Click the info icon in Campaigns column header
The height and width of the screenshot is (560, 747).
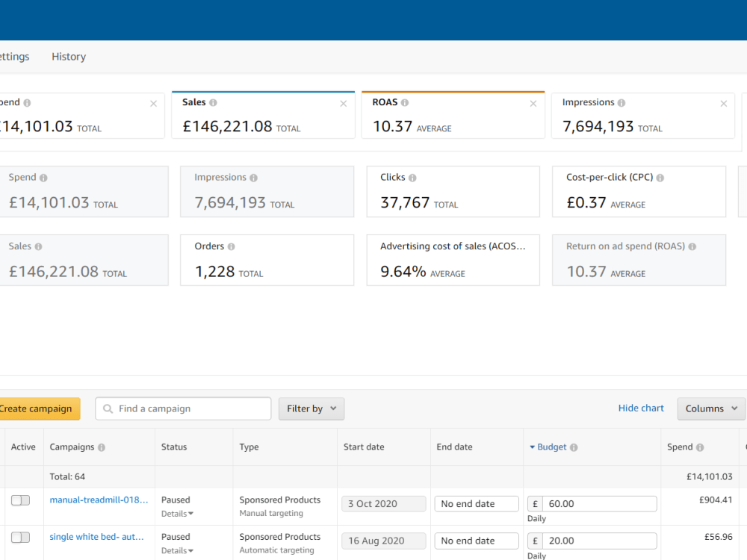tap(102, 447)
